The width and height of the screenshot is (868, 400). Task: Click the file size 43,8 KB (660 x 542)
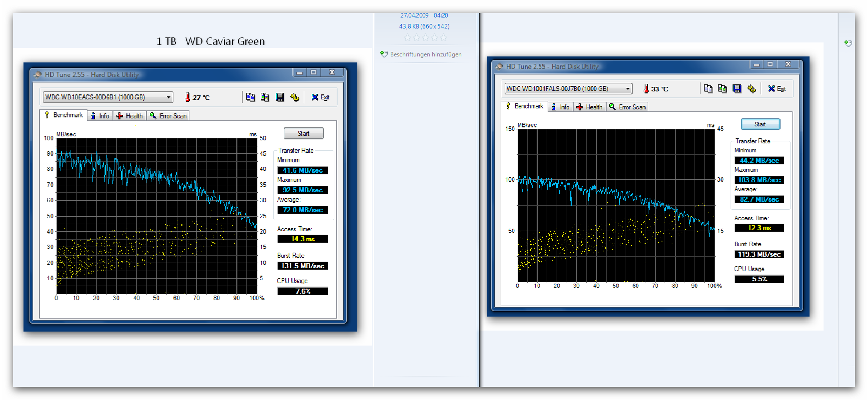click(x=424, y=26)
